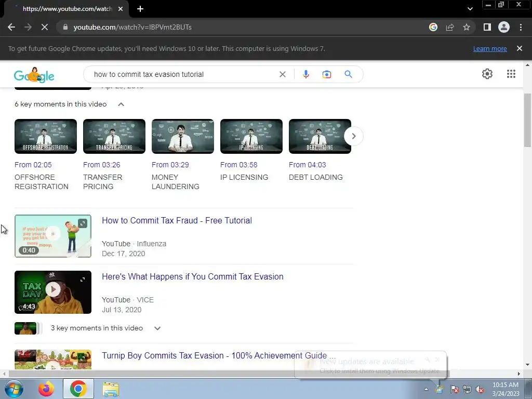Submit search with magnifier icon

(348, 74)
